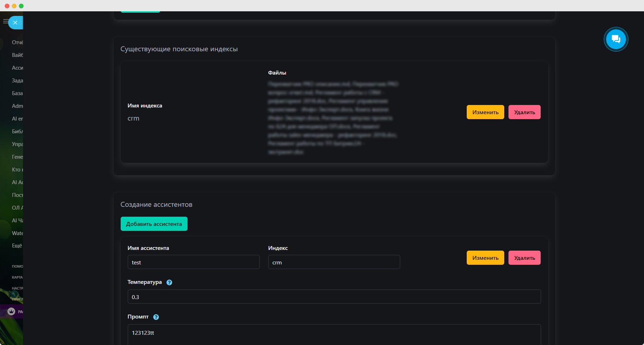Open the 'ПОМО' sidebar link
The height and width of the screenshot is (345, 644).
[17, 266]
